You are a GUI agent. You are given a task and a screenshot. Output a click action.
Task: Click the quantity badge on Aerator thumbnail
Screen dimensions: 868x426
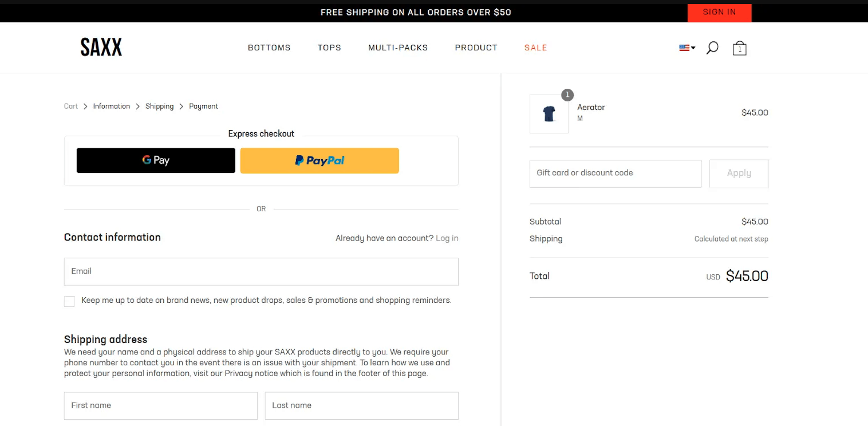[567, 95]
